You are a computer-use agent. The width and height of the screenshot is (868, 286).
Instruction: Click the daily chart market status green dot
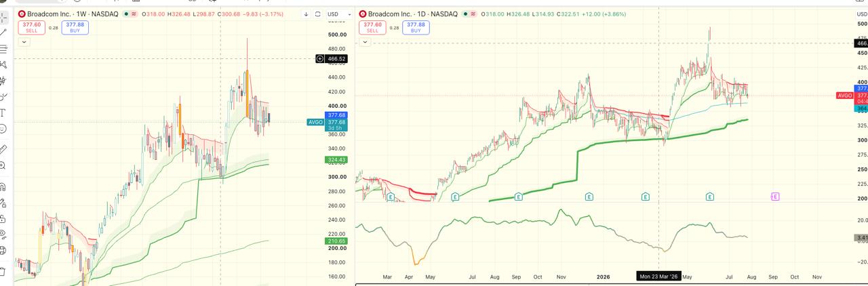click(467, 14)
